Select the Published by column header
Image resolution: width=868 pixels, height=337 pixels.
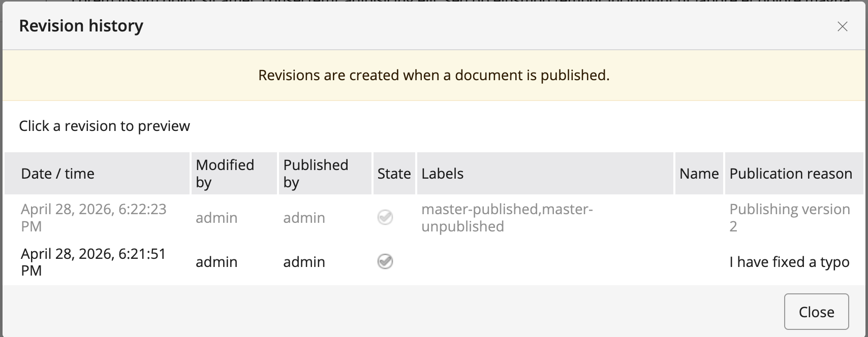325,174
